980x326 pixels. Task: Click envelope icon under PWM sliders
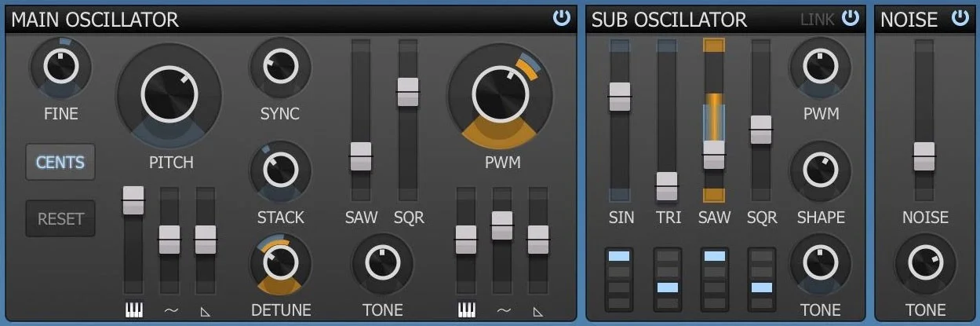pos(538,312)
